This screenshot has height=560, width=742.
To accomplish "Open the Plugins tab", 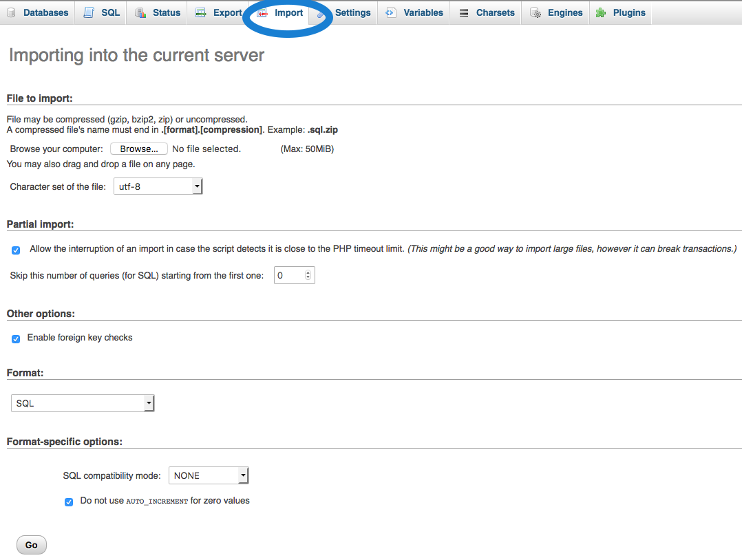I will (x=621, y=13).
